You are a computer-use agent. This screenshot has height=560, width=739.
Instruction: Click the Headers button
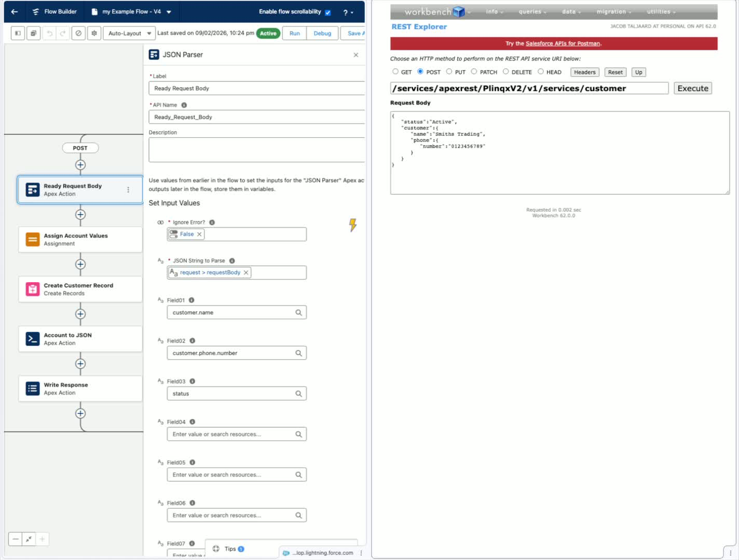pos(585,72)
